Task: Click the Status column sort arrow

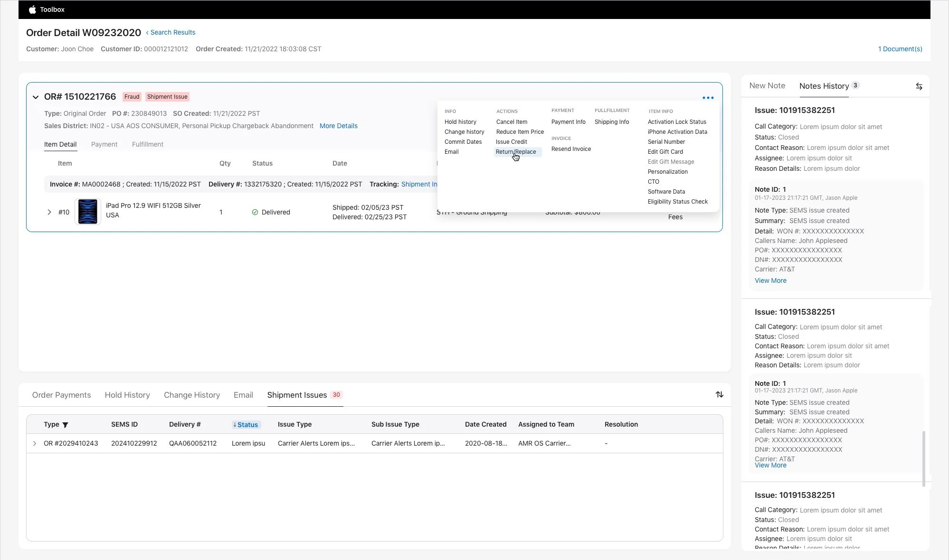Action: [235, 425]
